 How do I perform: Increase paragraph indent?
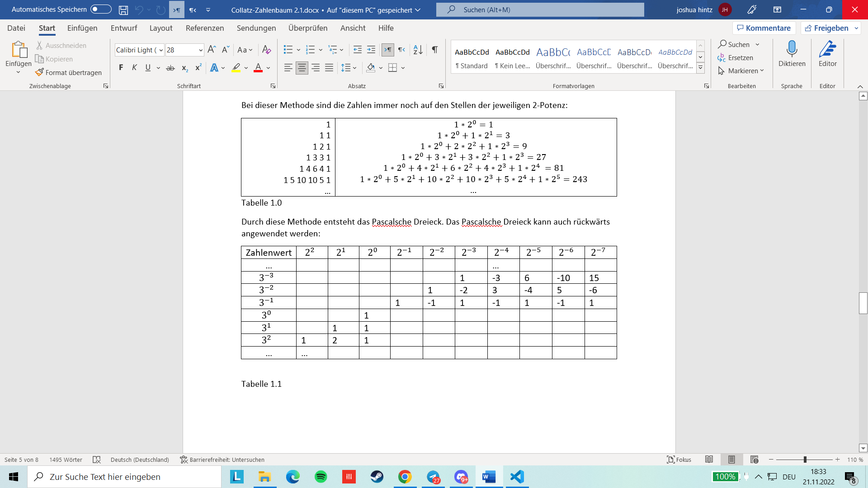tap(371, 50)
